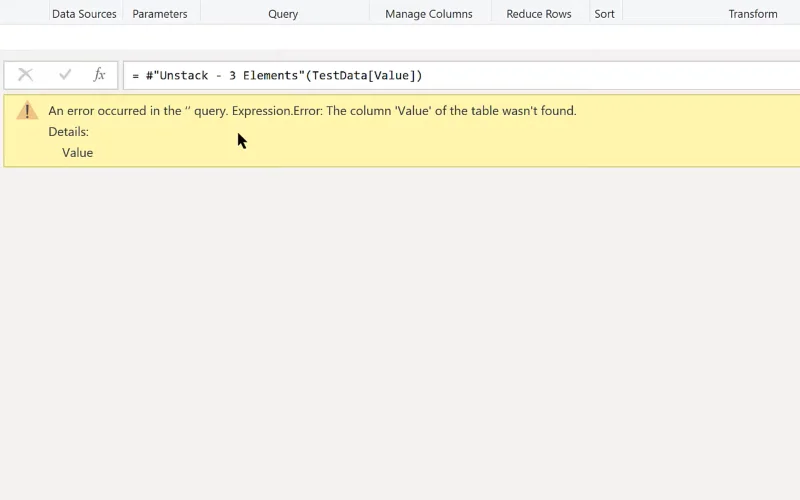The width and height of the screenshot is (800, 500).
Task: Click the Transform ribbon group label
Action: tap(753, 14)
